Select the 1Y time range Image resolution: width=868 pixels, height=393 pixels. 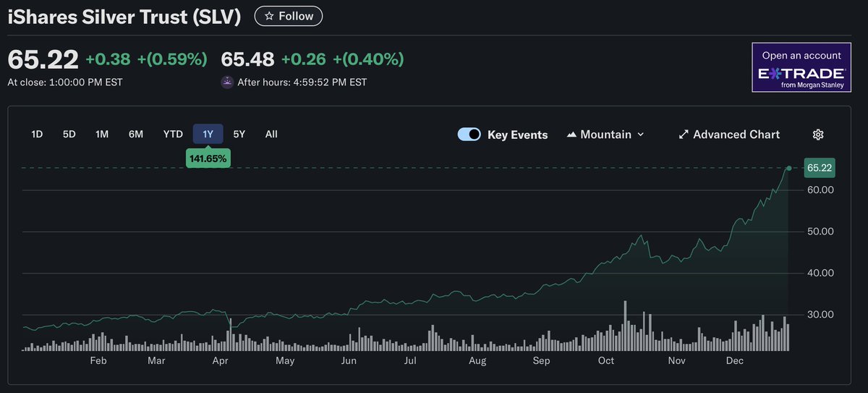click(x=208, y=134)
